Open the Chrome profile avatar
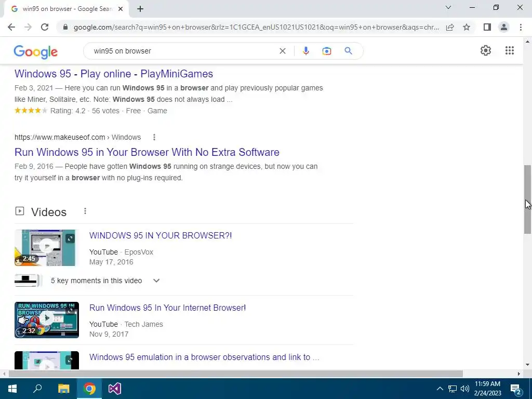The height and width of the screenshot is (399, 532). 504,27
